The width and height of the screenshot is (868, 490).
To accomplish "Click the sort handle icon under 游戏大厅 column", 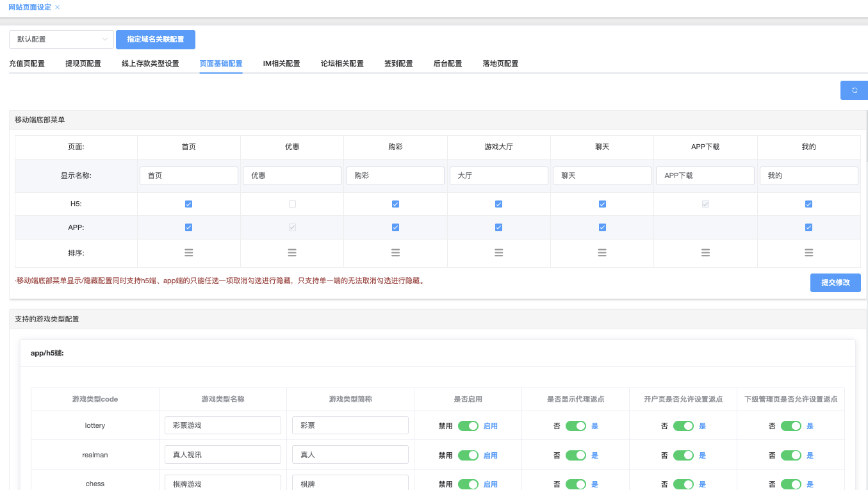I will [498, 253].
